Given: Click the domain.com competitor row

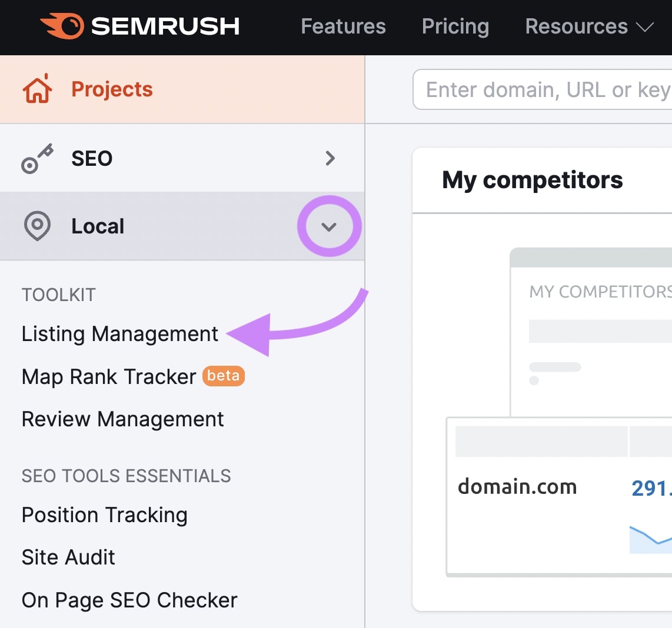Looking at the screenshot, I should point(517,487).
